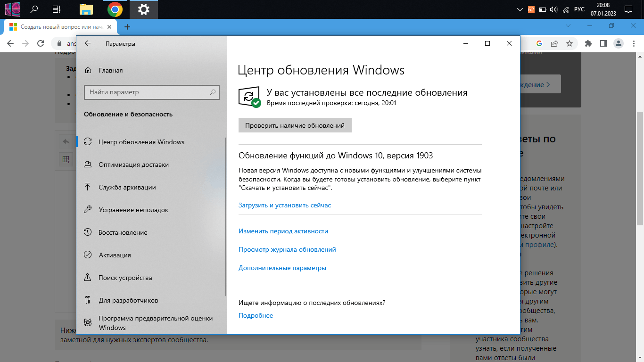Screen dimensions: 644x362
Task: Go to Главная settings home
Action: (x=151, y=70)
